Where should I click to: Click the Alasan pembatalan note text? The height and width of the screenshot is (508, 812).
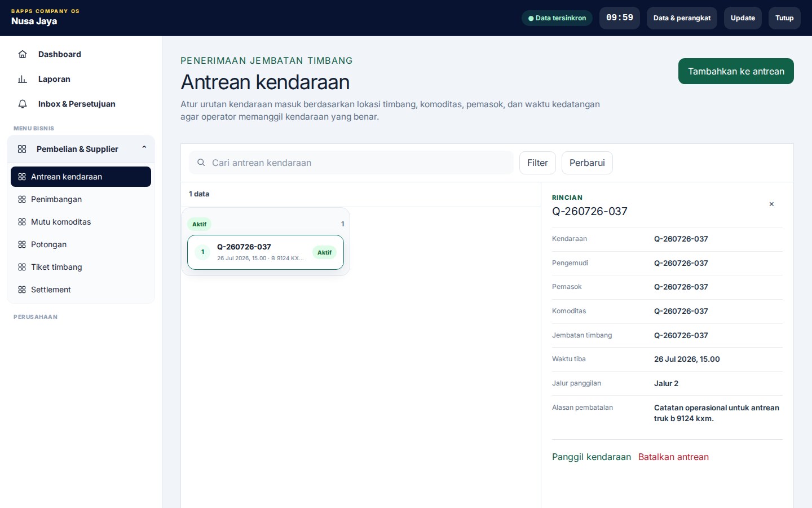[x=717, y=413]
